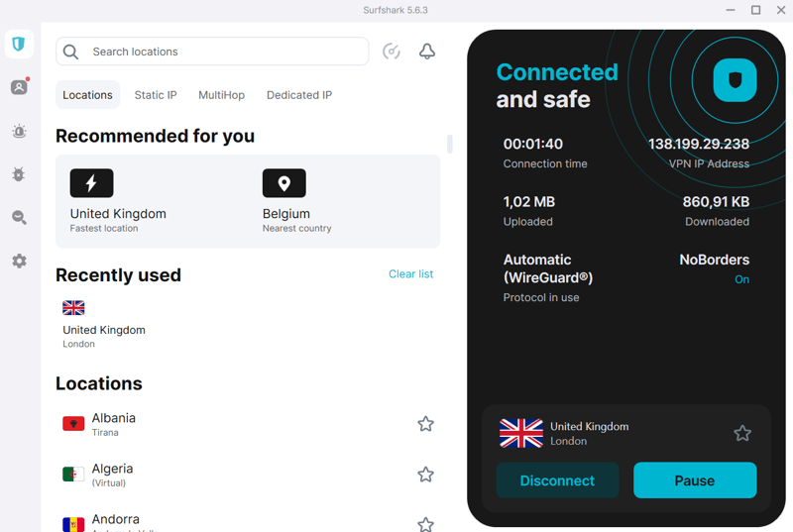Open Settings gear in sidebar

19,262
